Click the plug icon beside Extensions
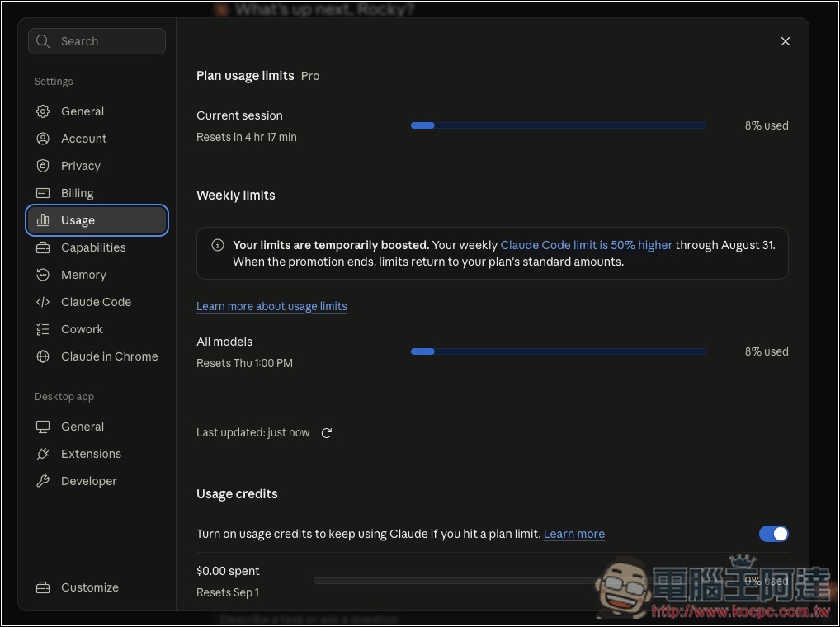 [43, 454]
